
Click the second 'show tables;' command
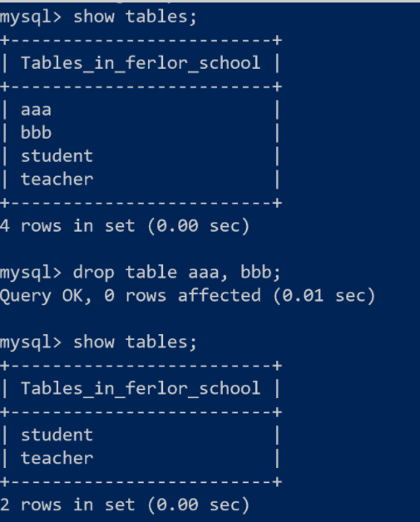(x=135, y=342)
